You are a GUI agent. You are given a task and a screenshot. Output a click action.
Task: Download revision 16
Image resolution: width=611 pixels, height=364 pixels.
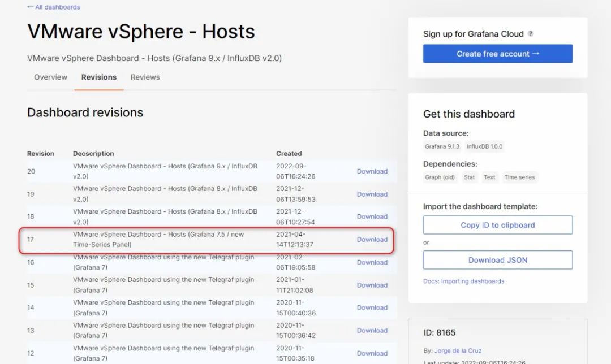tap(372, 262)
